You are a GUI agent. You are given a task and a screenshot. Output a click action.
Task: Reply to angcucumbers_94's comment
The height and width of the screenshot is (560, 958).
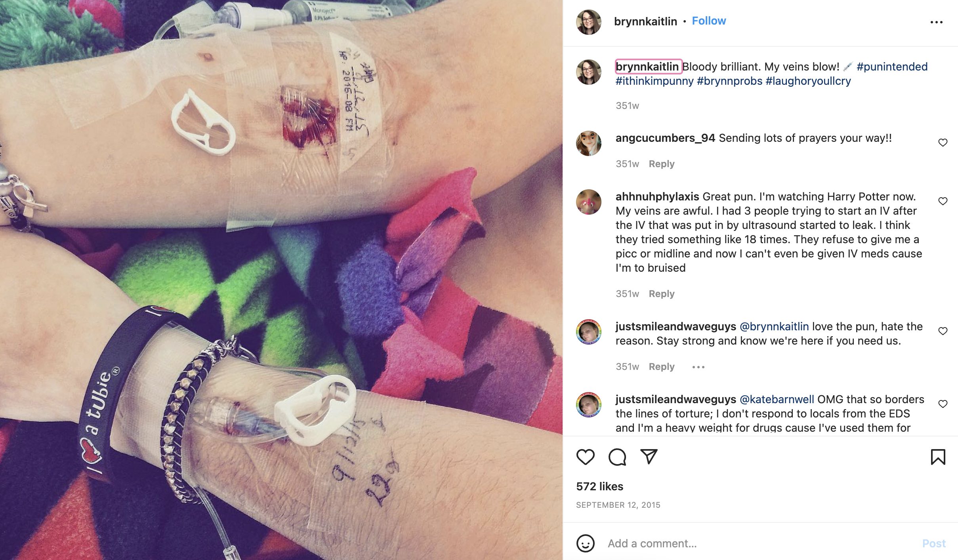click(661, 164)
